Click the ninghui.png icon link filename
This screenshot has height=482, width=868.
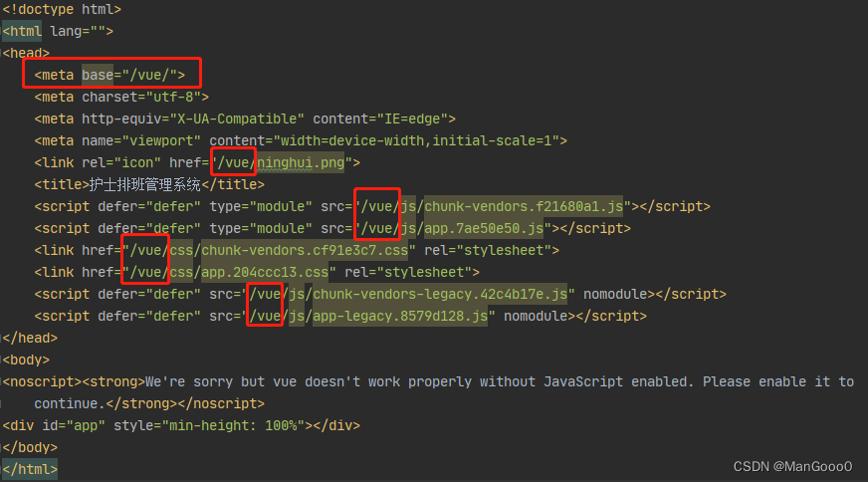tap(301, 163)
